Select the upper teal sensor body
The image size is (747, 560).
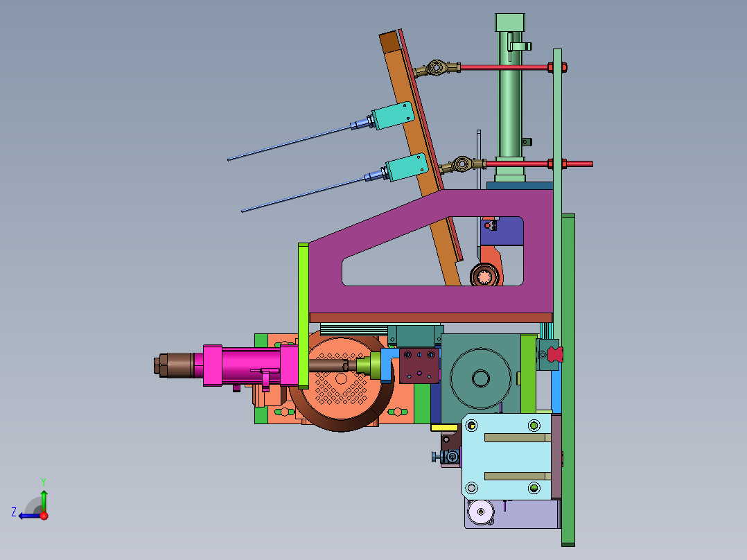(394, 115)
